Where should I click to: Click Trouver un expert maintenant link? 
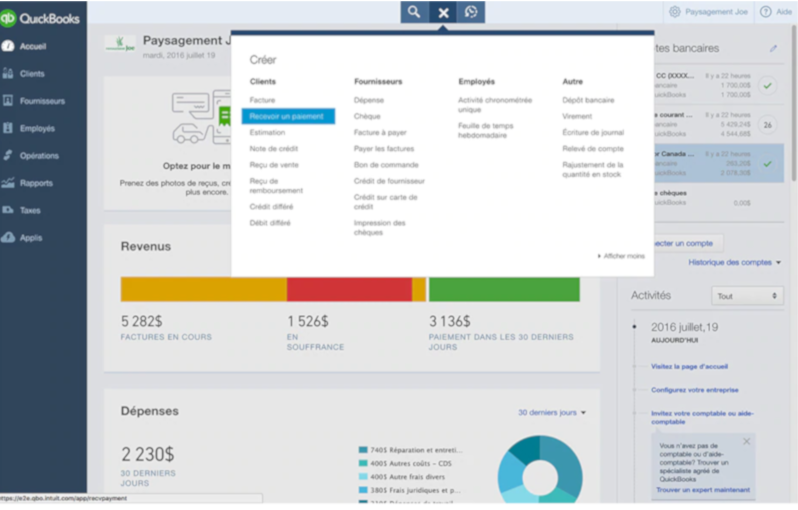click(x=703, y=490)
